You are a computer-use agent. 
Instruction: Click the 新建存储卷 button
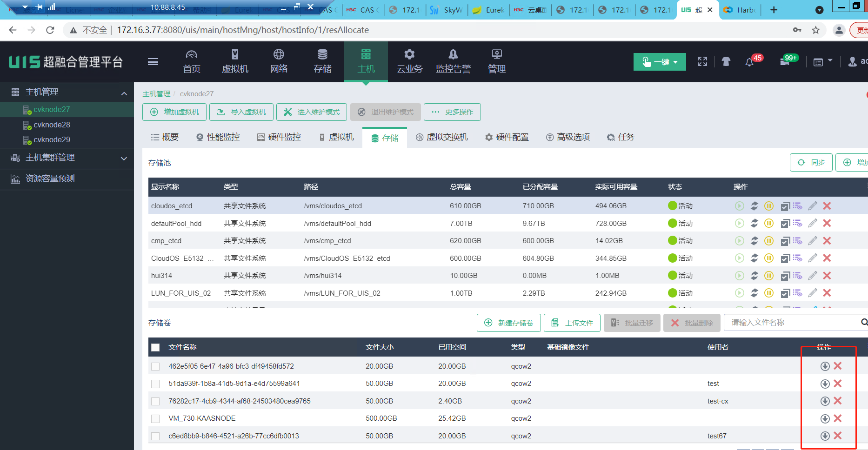(x=508, y=323)
